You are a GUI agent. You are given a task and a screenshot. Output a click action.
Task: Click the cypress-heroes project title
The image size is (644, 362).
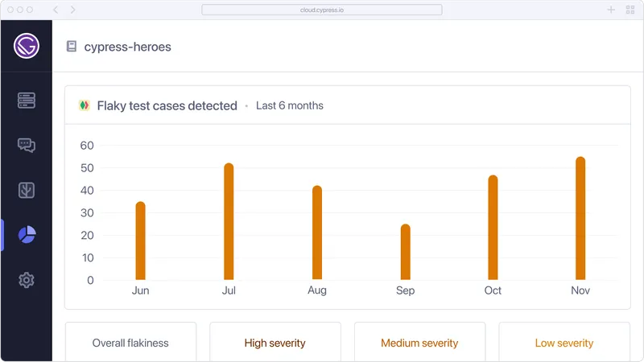pos(127,47)
